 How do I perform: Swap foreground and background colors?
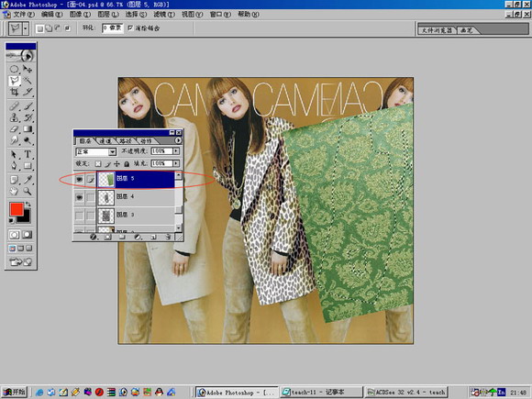click(x=28, y=204)
